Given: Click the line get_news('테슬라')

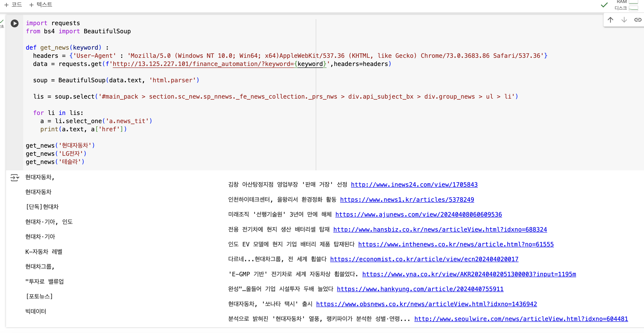Looking at the screenshot, I should point(55,162).
